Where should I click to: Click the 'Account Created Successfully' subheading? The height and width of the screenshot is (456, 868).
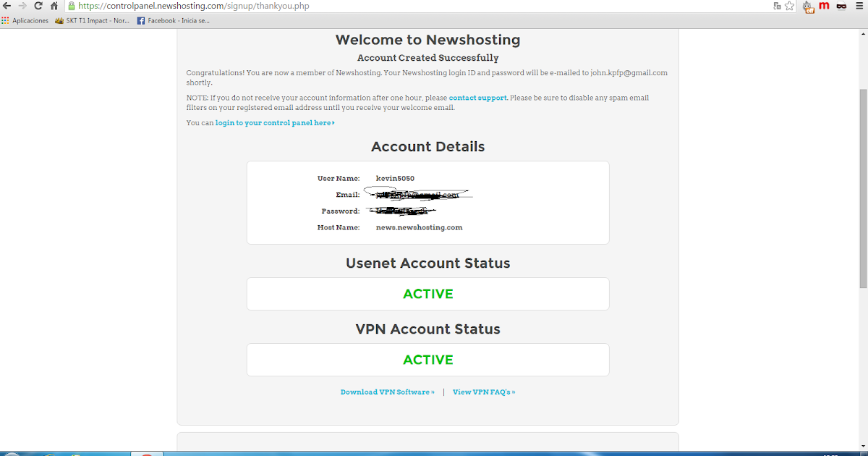coord(428,58)
